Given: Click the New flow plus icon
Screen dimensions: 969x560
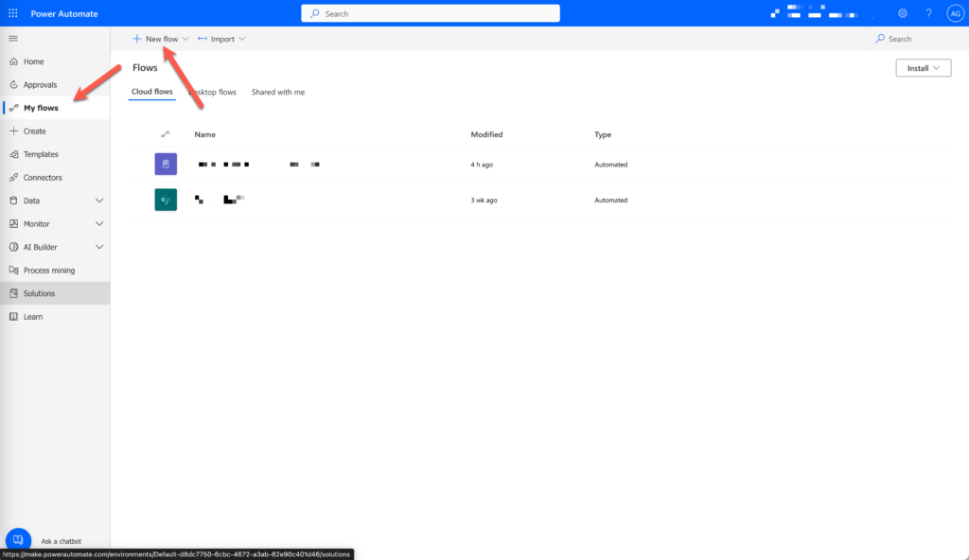Looking at the screenshot, I should coord(136,39).
